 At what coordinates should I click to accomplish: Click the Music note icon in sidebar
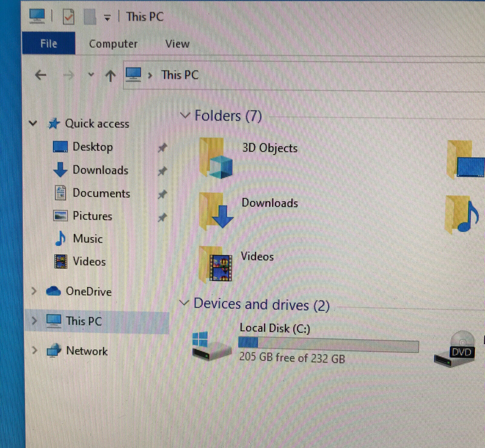(60, 238)
